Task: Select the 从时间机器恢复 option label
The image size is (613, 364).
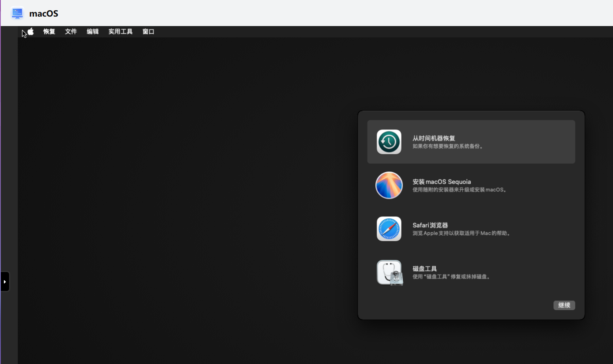Action: 433,138
